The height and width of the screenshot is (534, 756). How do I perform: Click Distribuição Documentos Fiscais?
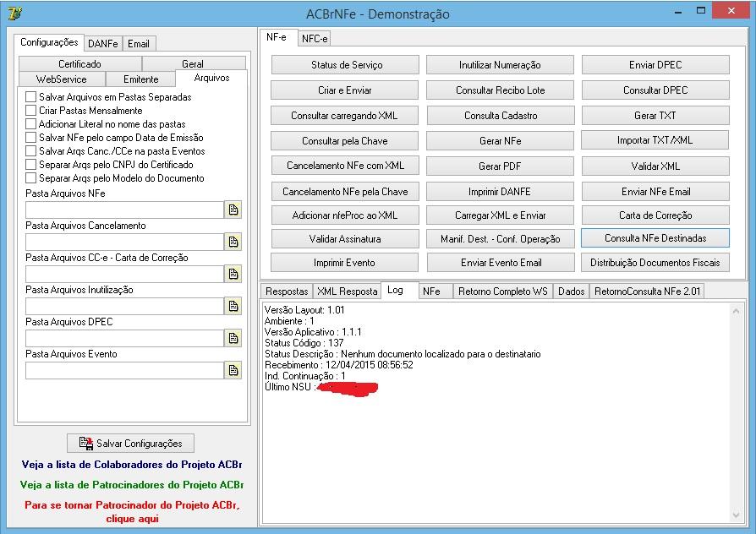click(x=655, y=263)
